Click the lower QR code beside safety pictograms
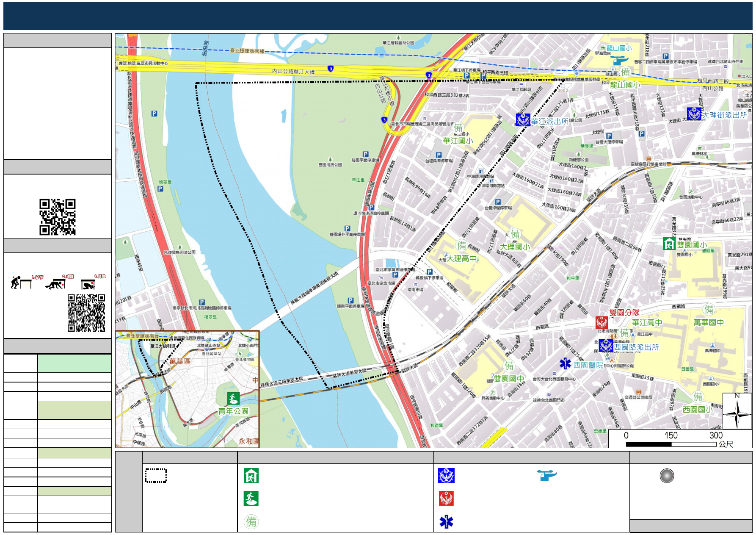 click(x=86, y=313)
